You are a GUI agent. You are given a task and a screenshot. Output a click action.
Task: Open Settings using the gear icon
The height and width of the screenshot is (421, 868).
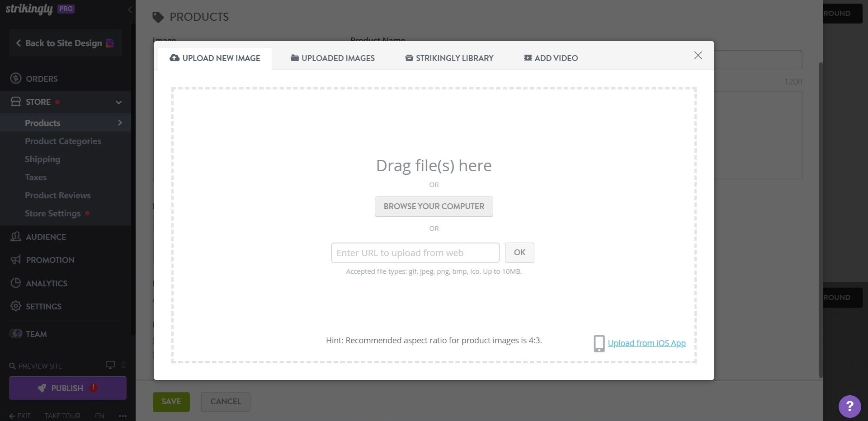(15, 306)
